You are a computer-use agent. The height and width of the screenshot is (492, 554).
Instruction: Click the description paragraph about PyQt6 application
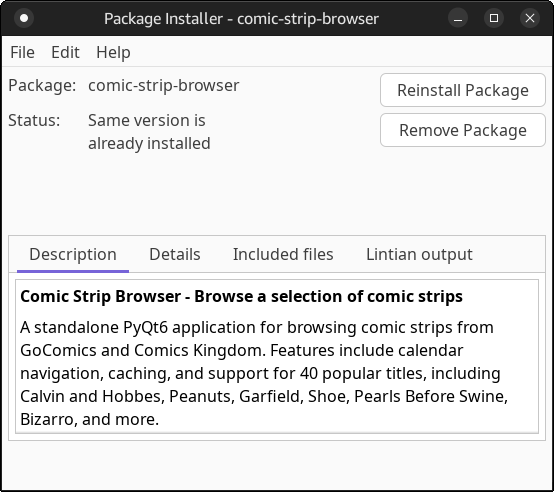click(264, 373)
